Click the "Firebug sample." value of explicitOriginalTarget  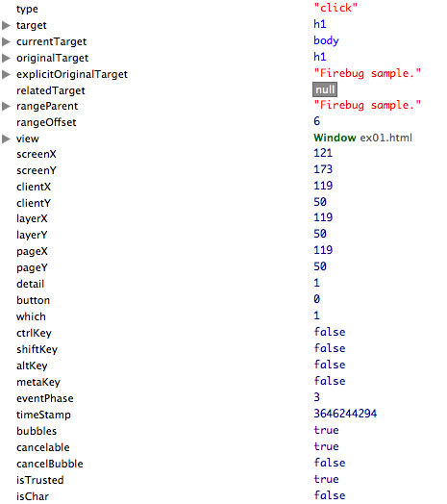coord(367,73)
